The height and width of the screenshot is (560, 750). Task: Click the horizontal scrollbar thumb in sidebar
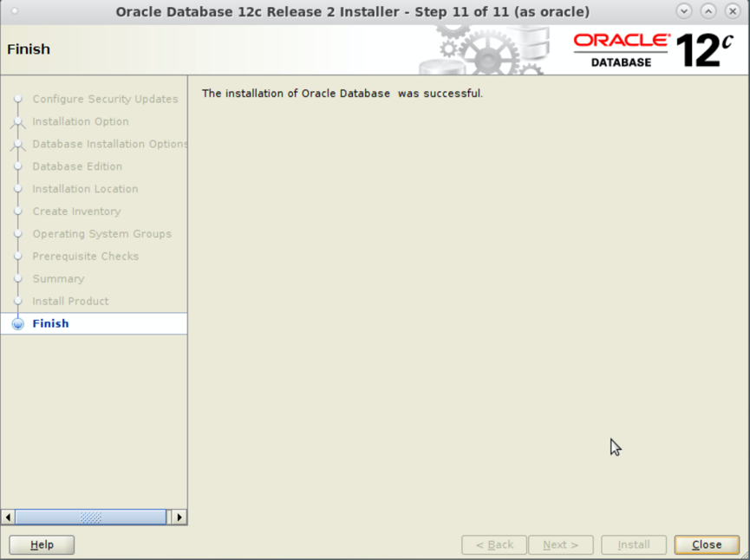(90, 517)
